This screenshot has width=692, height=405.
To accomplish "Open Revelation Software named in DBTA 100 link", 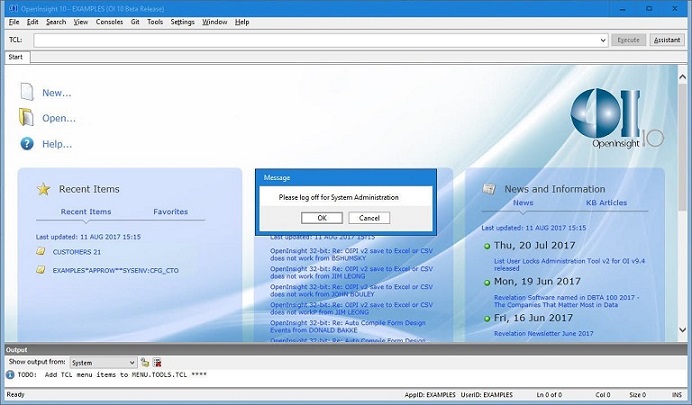I will pyautogui.click(x=567, y=301).
